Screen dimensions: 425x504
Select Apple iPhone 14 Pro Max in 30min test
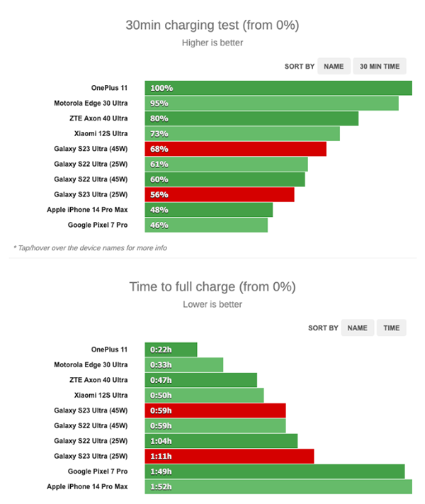pos(86,210)
